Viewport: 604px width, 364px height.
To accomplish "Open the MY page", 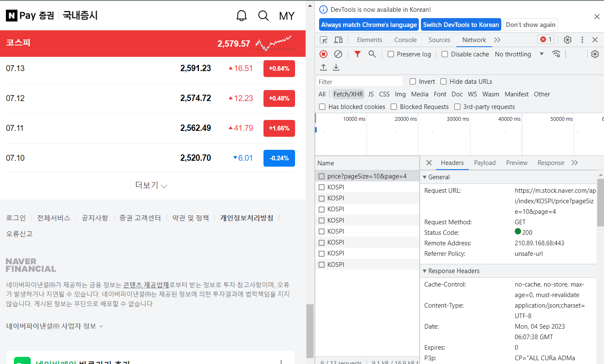I will click(x=287, y=16).
